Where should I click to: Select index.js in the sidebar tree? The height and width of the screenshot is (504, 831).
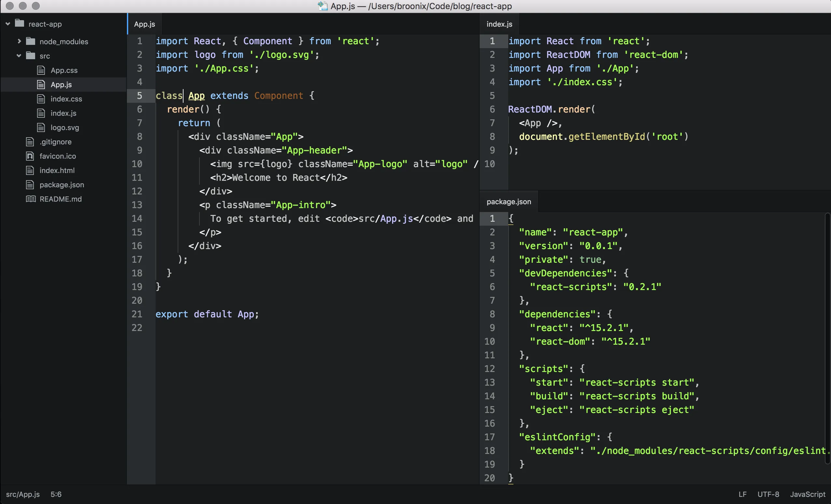point(63,113)
